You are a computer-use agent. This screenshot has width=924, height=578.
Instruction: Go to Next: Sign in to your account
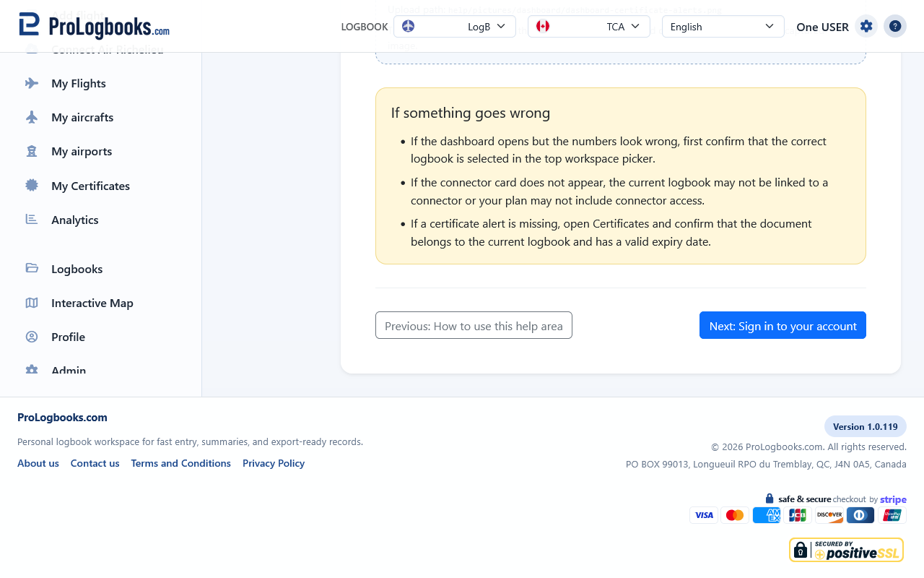[783, 325]
